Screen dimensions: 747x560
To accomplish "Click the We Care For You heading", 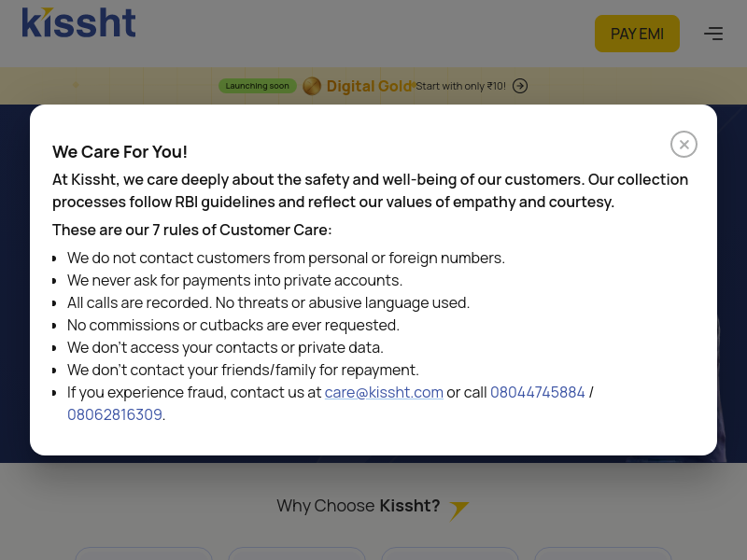I will [x=120, y=152].
